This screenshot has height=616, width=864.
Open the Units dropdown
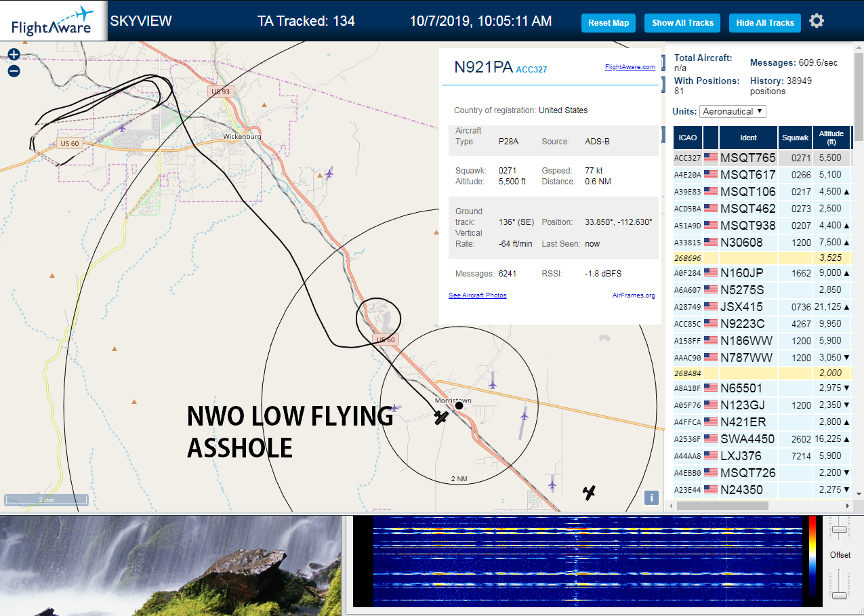click(733, 111)
